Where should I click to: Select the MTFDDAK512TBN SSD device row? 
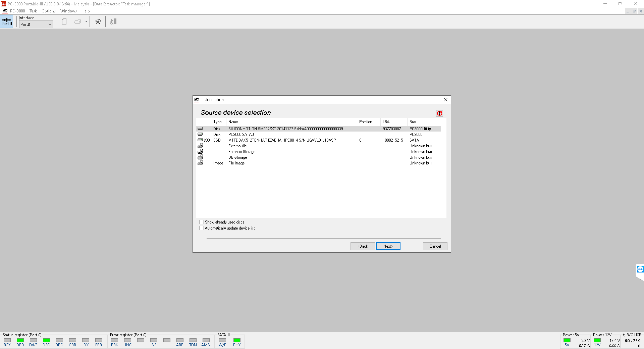[283, 140]
